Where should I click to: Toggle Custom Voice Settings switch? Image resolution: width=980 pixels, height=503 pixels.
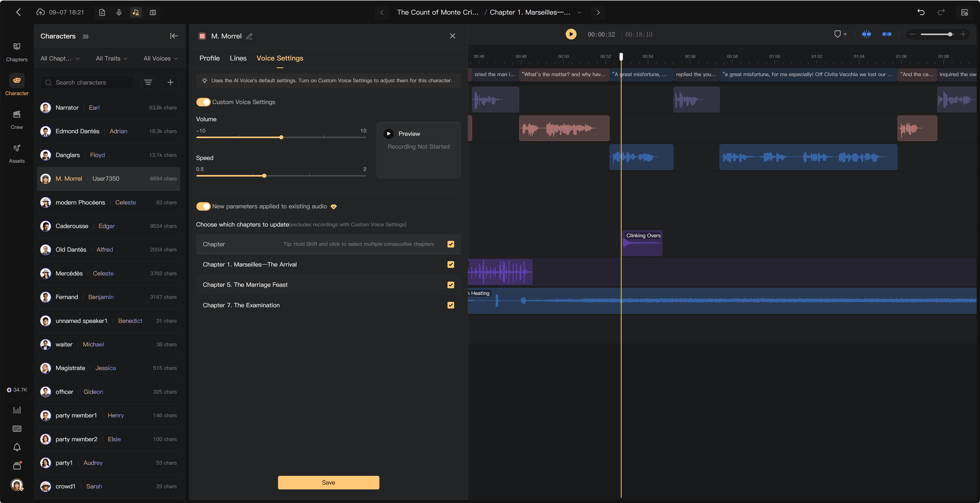[203, 102]
